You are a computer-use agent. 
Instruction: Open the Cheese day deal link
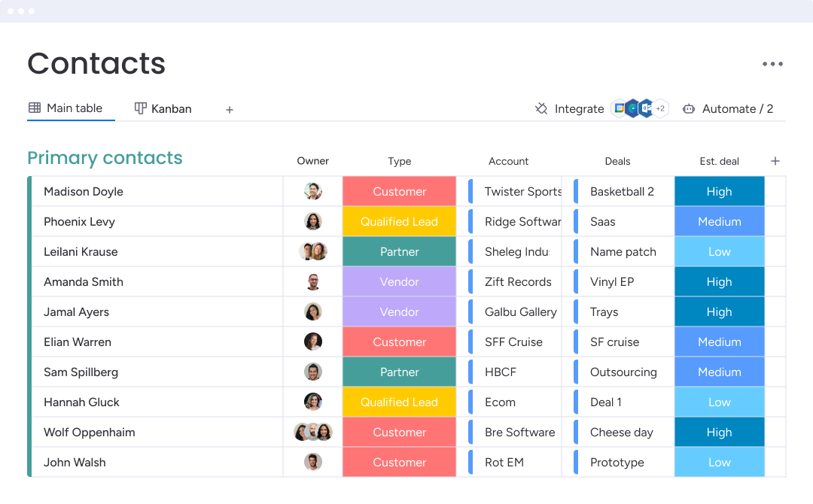(621, 432)
